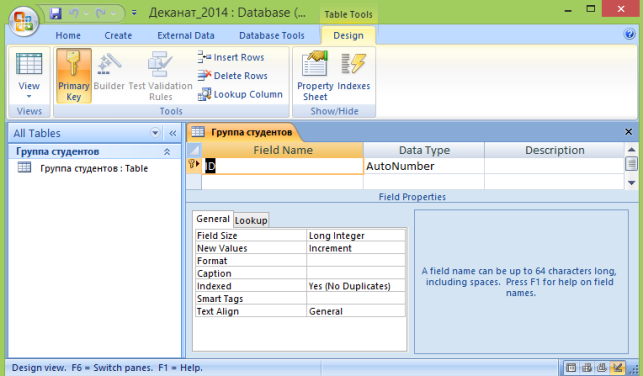The height and width of the screenshot is (376, 643).
Task: Delete Rows from the table design
Action: 233,75
